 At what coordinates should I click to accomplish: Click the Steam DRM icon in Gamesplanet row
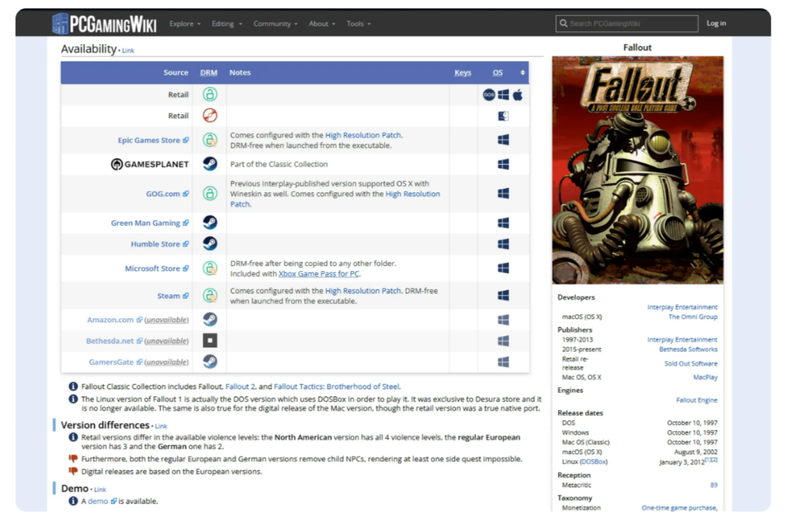(x=210, y=164)
